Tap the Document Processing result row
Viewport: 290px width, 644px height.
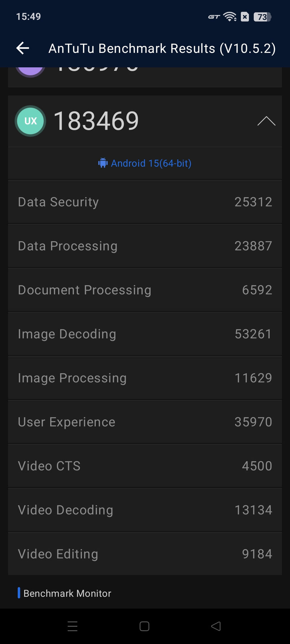point(145,290)
